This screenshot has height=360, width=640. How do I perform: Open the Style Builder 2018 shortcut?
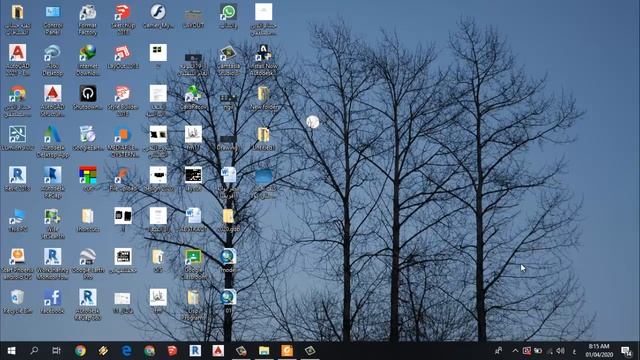[x=123, y=101]
